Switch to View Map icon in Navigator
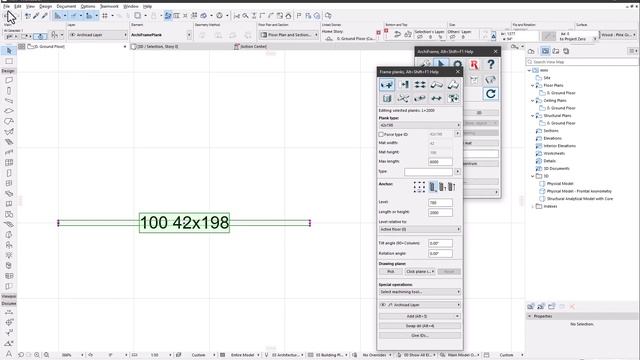This screenshot has height=360, width=640. coord(545,51)
